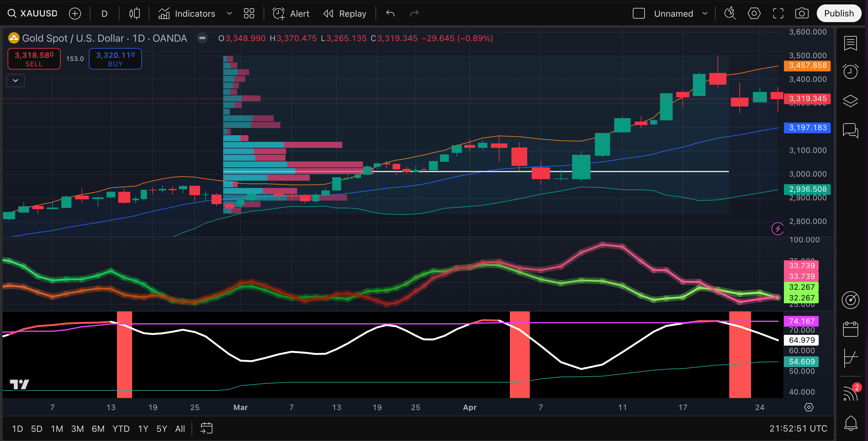Open the watchlist and details panel

coord(851,43)
